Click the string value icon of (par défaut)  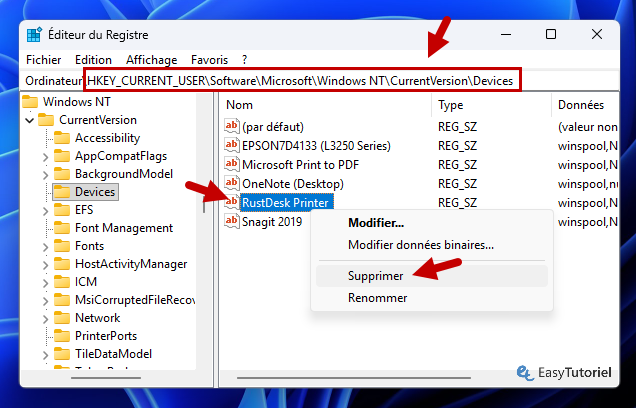tap(232, 126)
